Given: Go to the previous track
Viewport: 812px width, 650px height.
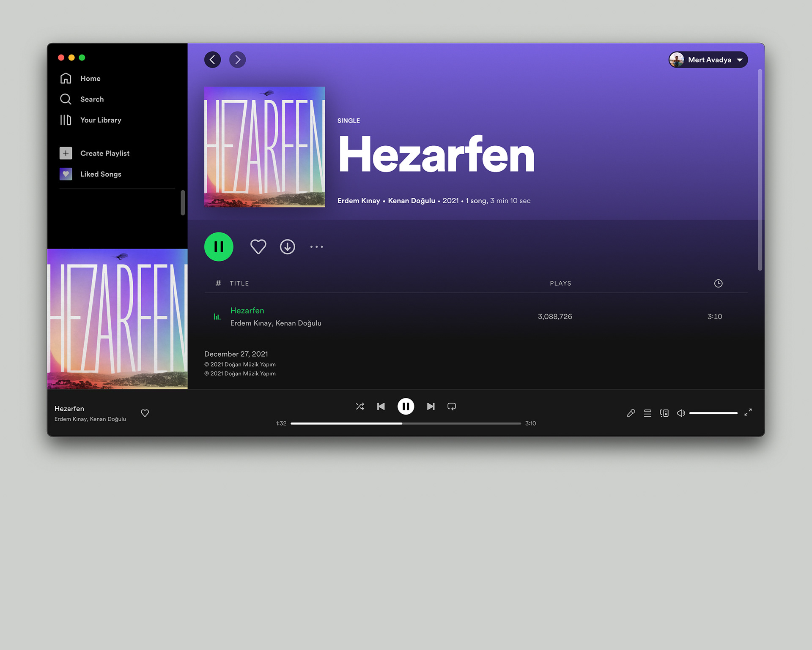Looking at the screenshot, I should click(x=381, y=406).
